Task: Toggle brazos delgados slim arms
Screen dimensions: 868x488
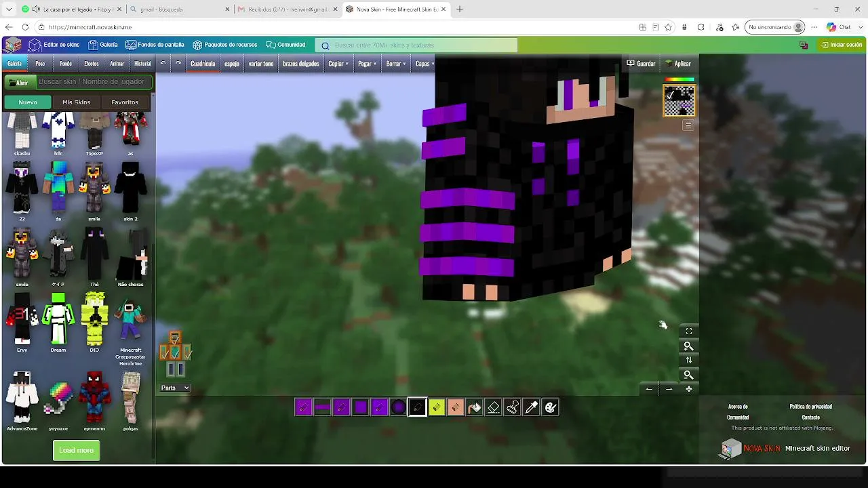Action: pyautogui.click(x=301, y=64)
